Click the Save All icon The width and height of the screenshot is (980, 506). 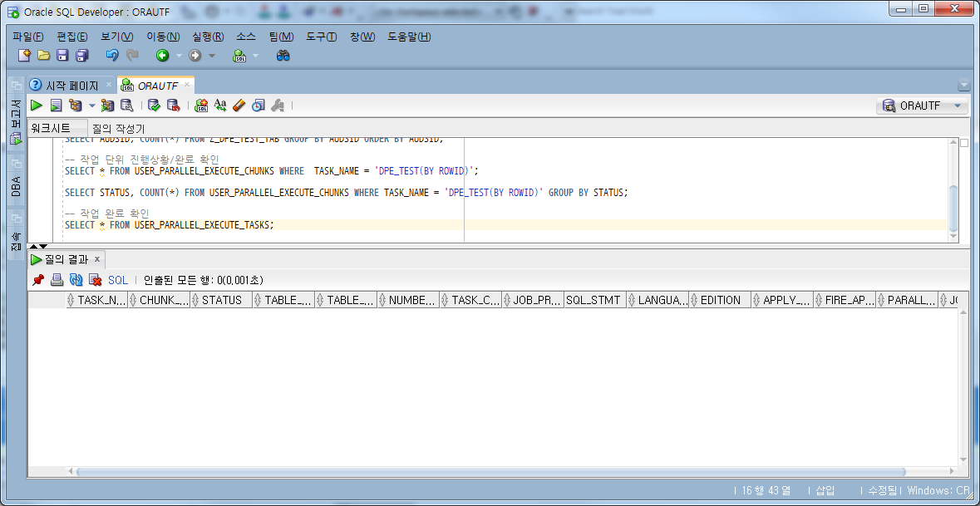82,55
